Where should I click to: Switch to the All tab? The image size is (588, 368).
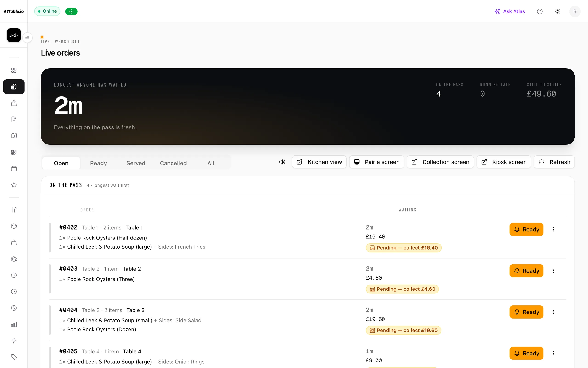pos(211,163)
